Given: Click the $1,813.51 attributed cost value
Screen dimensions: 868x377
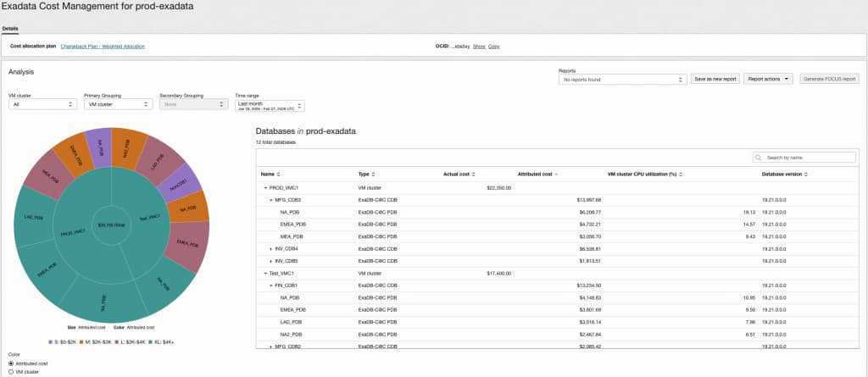Looking at the screenshot, I should coord(589,261).
